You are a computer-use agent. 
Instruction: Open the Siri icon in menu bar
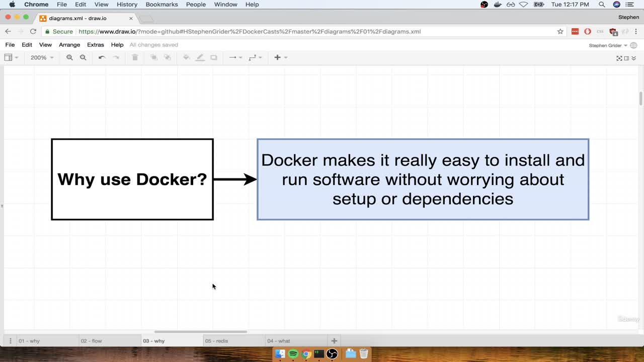617,5
